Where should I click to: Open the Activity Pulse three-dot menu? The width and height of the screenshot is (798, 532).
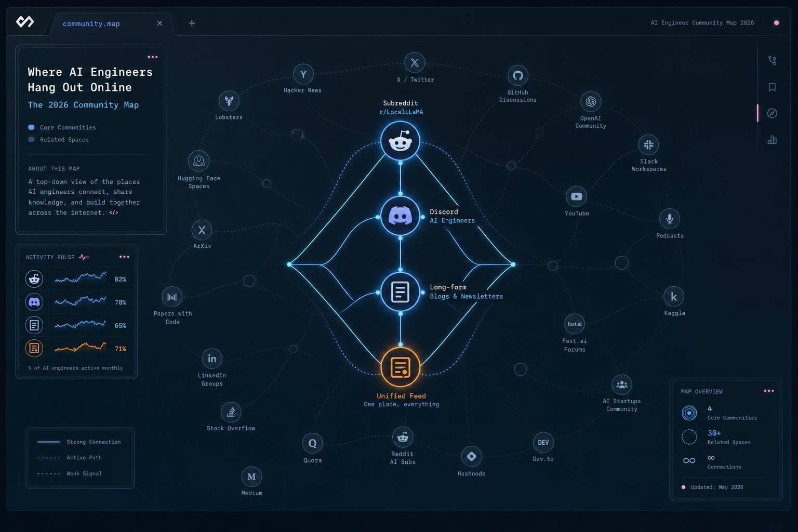point(124,257)
